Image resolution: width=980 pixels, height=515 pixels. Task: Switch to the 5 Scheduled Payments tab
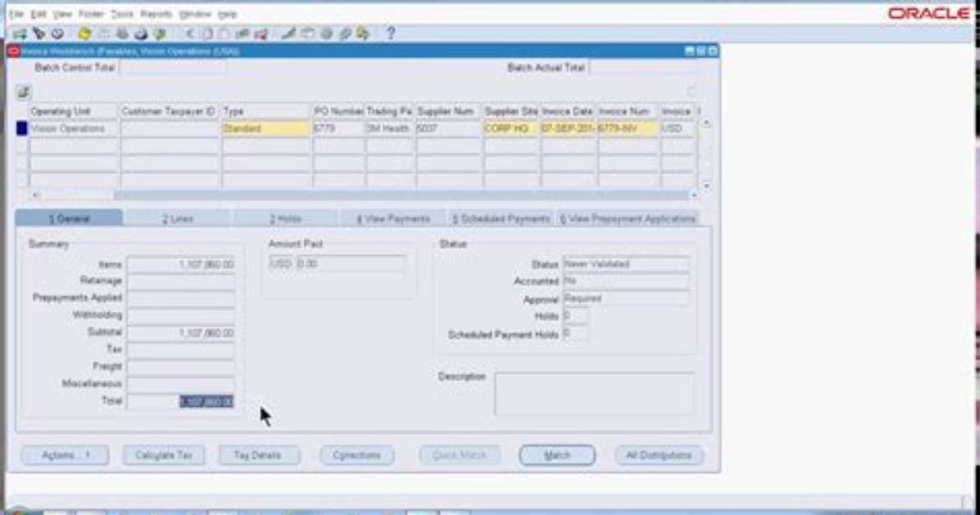(501, 218)
